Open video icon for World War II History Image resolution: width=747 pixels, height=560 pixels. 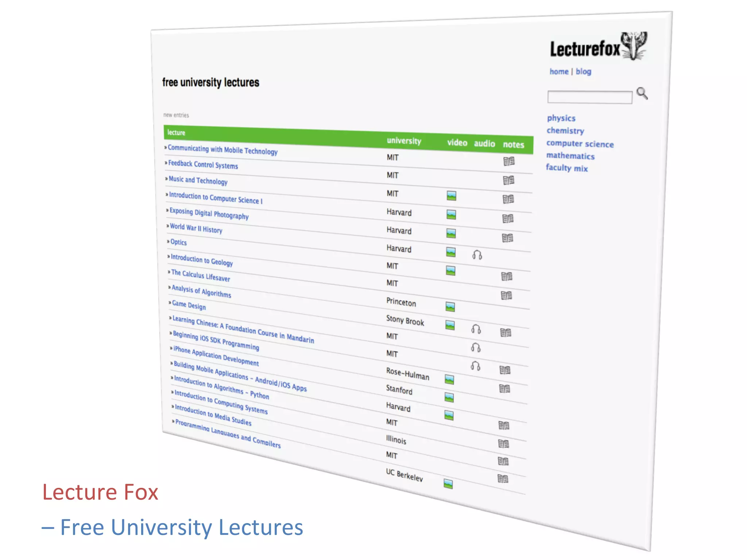(x=451, y=252)
